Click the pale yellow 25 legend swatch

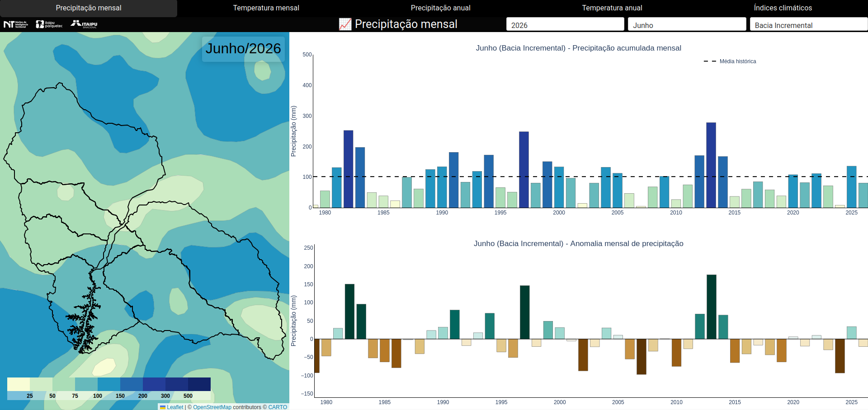click(19, 384)
